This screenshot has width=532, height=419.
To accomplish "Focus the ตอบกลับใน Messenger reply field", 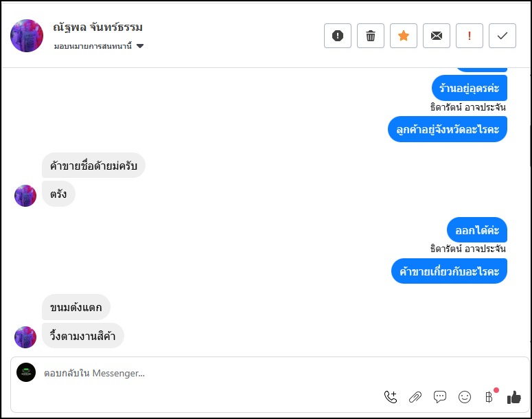I will coord(206,374).
